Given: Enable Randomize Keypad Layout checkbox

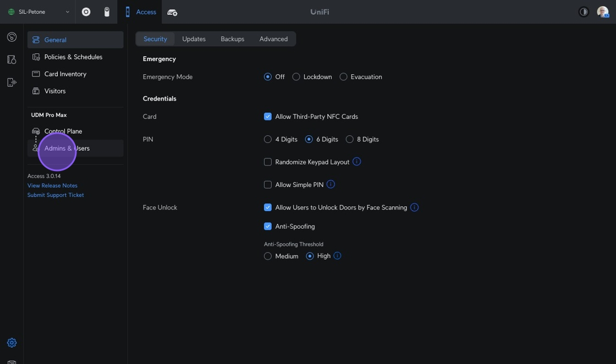Looking at the screenshot, I should (x=268, y=162).
